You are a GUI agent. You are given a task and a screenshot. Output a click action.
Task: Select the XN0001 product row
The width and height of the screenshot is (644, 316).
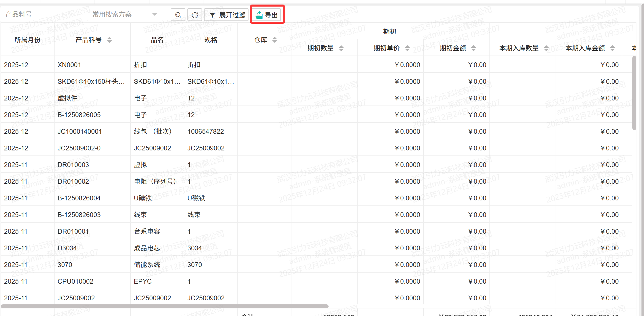(69, 65)
